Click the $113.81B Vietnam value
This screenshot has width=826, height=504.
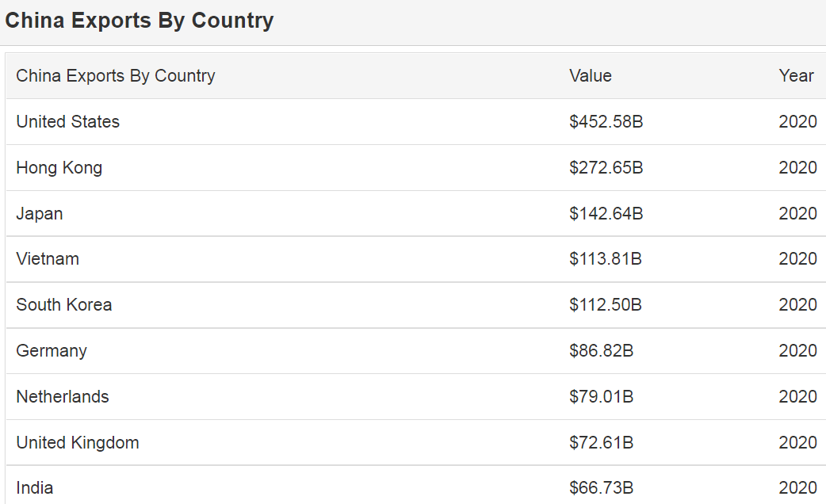coord(606,259)
